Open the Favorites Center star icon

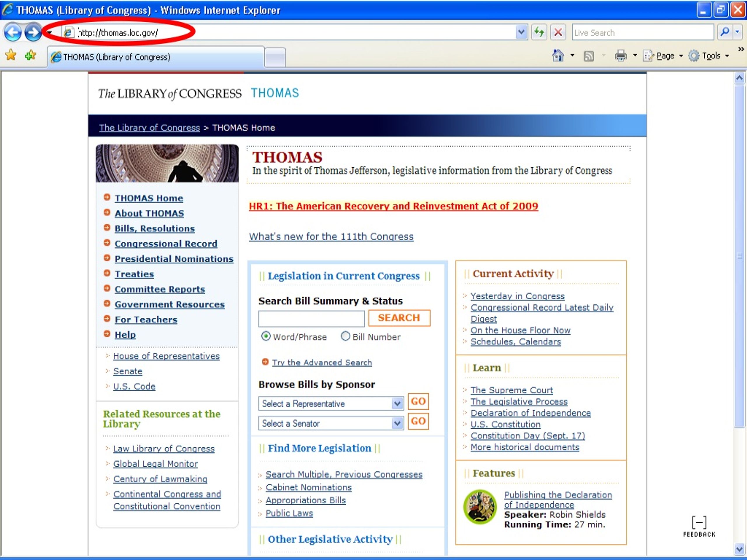[x=11, y=55]
